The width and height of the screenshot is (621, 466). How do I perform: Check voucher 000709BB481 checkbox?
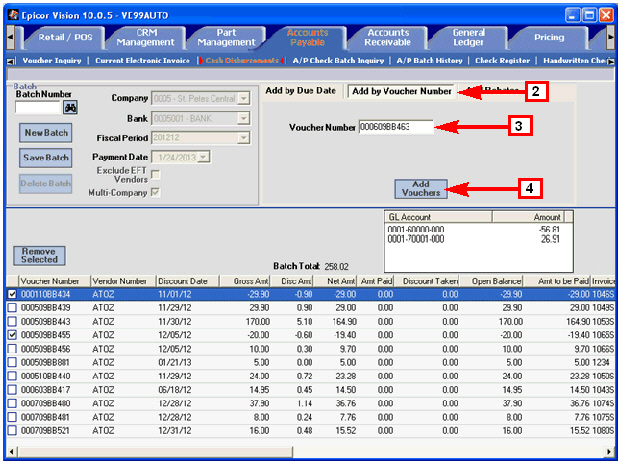click(x=12, y=417)
